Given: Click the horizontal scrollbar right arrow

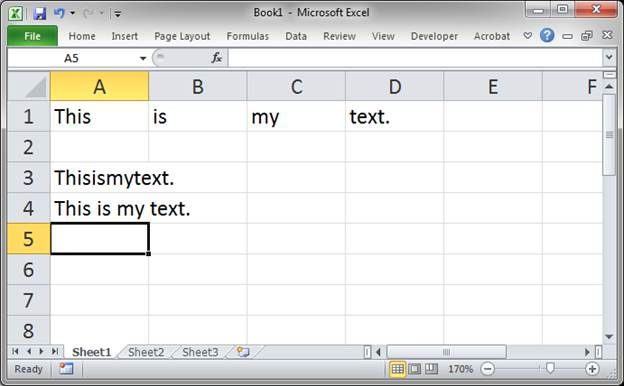Looking at the screenshot, I should (x=587, y=352).
